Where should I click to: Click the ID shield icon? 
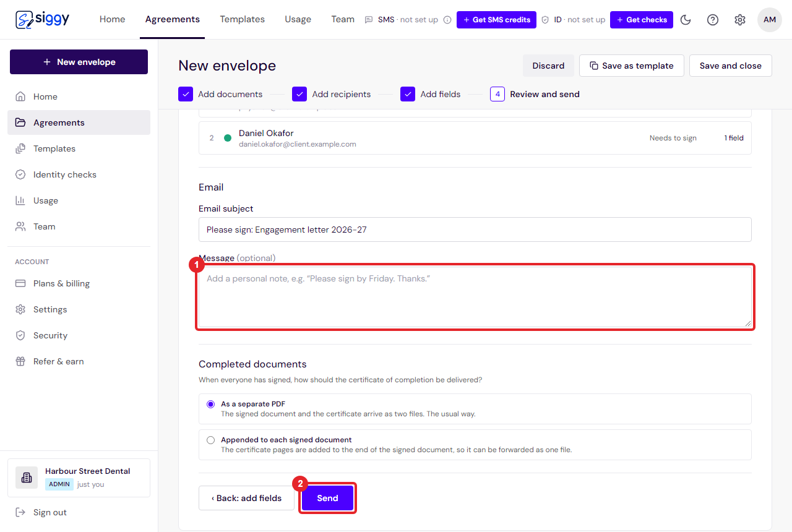[x=545, y=20]
